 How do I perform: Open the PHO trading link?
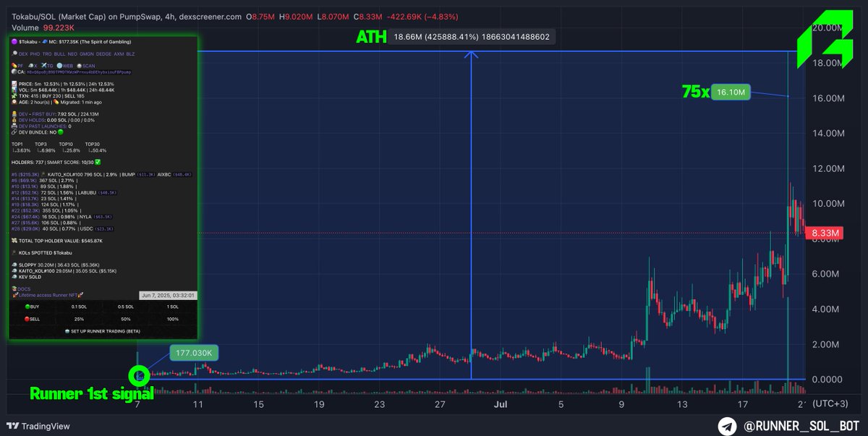(35, 54)
